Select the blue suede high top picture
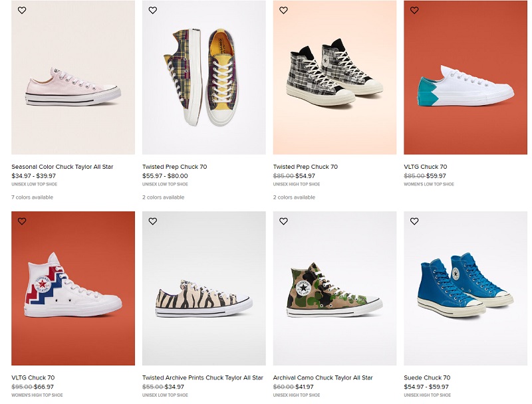This screenshot has width=532, height=404. pos(465,288)
